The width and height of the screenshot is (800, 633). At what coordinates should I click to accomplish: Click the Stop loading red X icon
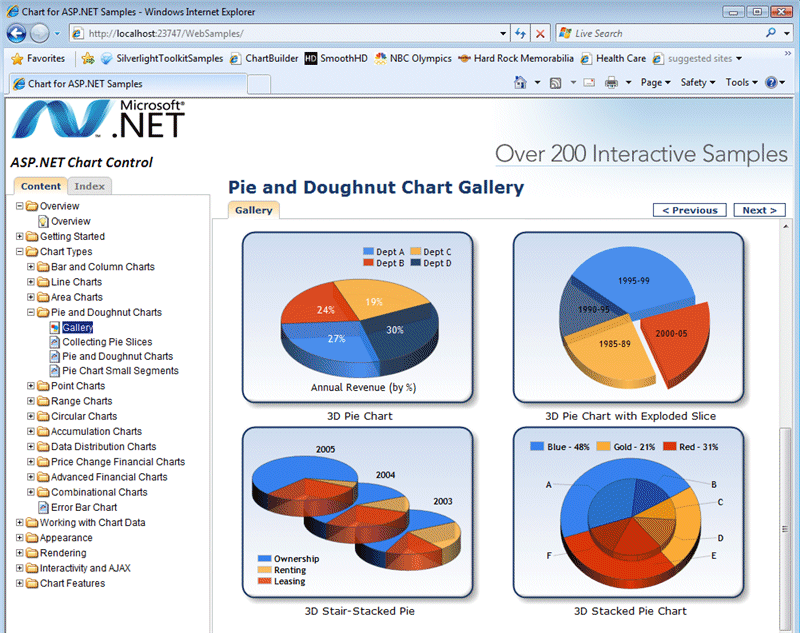pos(540,34)
